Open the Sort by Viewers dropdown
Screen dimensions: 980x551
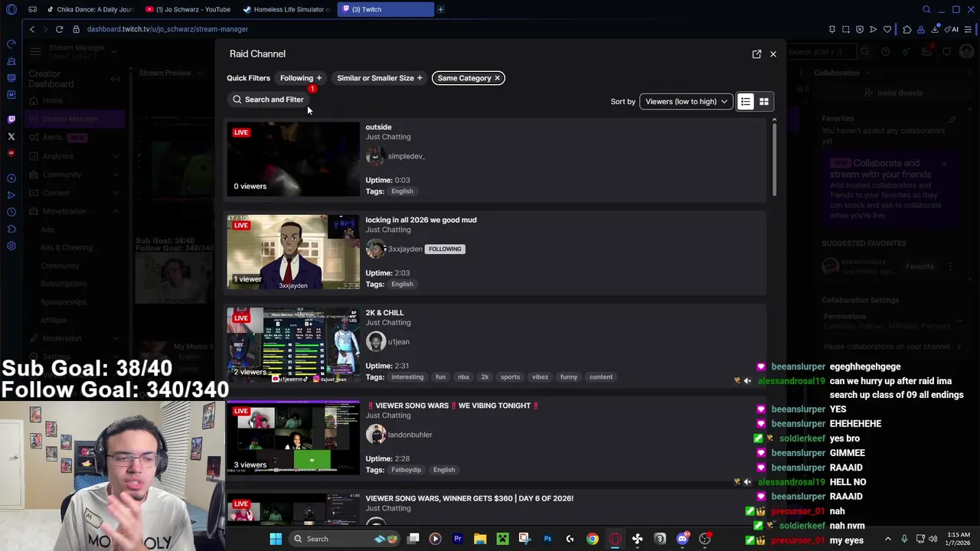pyautogui.click(x=686, y=102)
